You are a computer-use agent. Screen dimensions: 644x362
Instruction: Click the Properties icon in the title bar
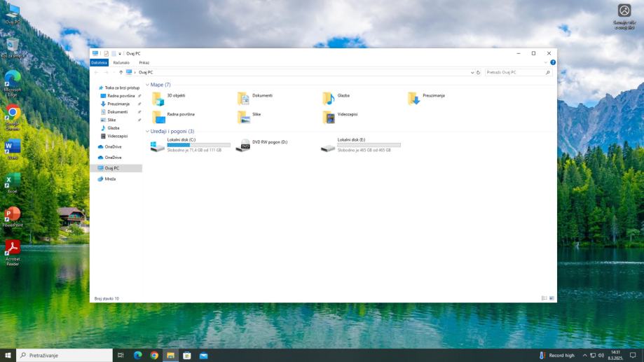coord(106,53)
